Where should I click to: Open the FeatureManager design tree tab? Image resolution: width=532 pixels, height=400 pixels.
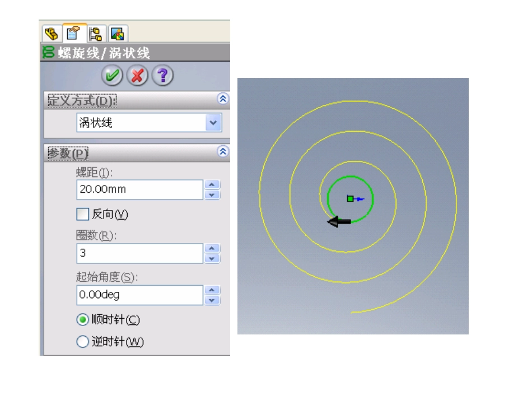click(52, 34)
